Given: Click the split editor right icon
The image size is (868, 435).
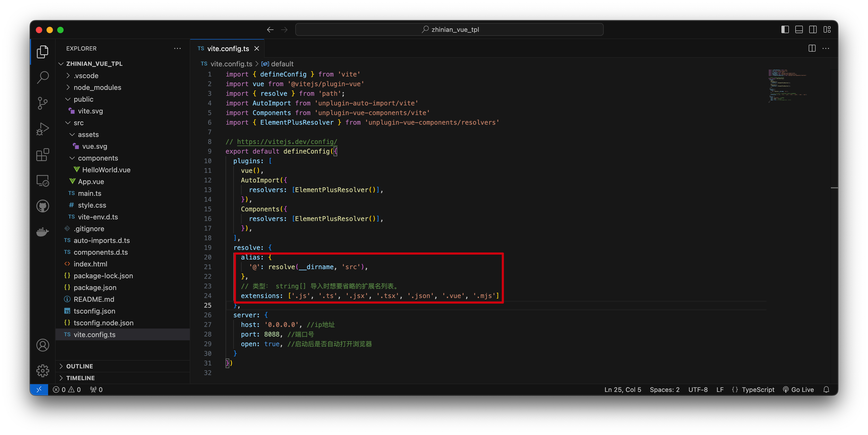Looking at the screenshot, I should click(812, 48).
